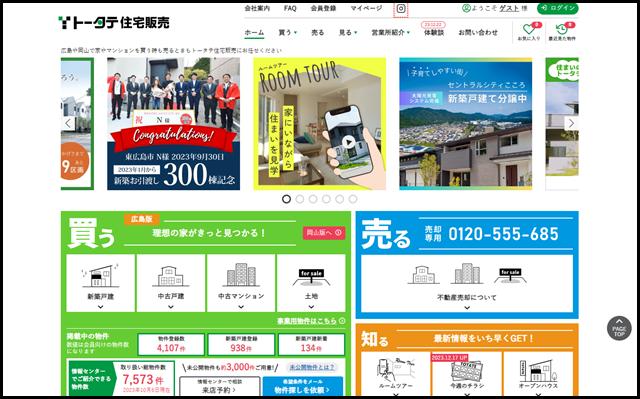Expand chevron under 中古戸建
This screenshot has height=399, width=640.
[171, 307]
